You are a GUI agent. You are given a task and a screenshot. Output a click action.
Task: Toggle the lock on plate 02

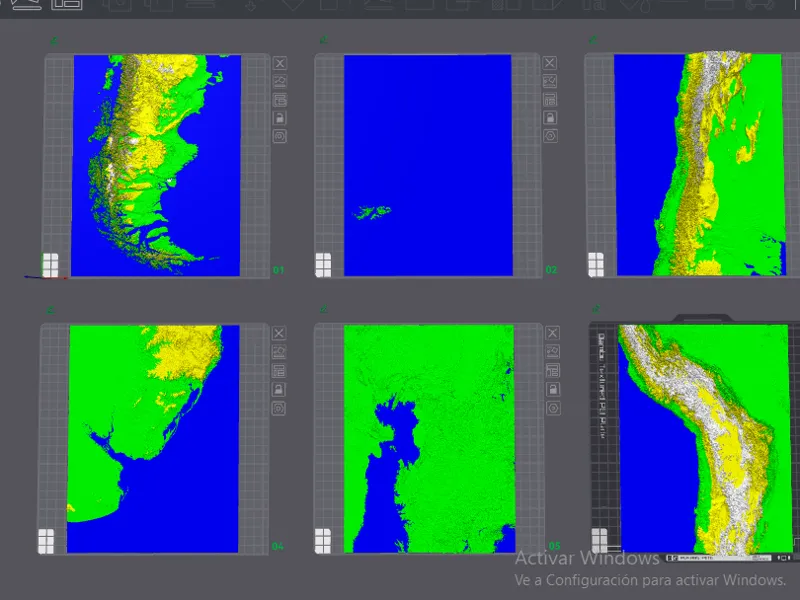[549, 118]
